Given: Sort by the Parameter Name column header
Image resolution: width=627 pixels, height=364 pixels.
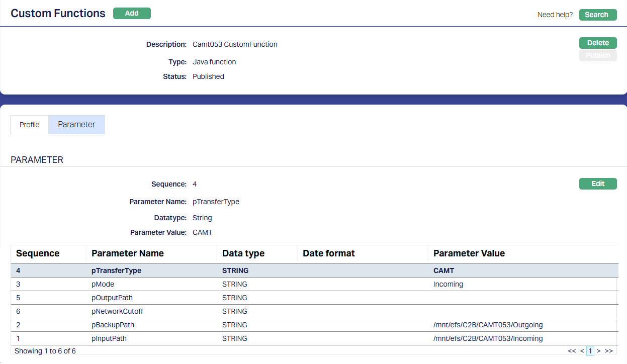Looking at the screenshot, I should pos(128,253).
